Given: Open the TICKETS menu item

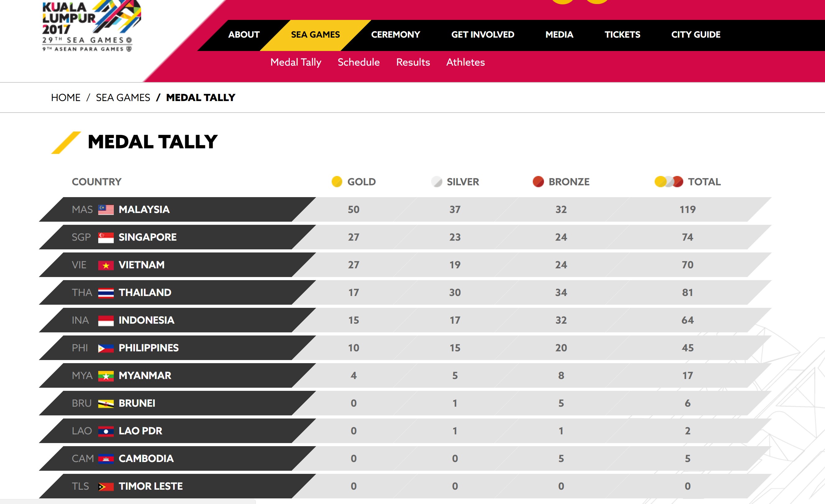Looking at the screenshot, I should pyautogui.click(x=622, y=35).
